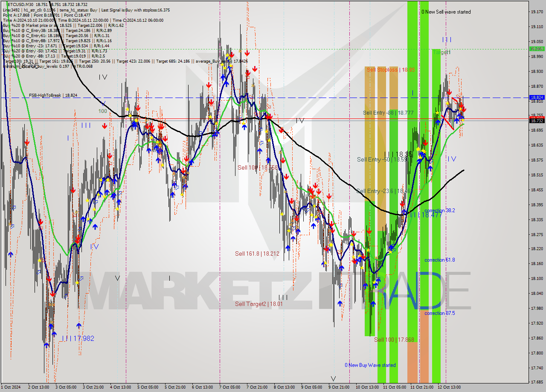Image resolution: width=546 pixels, height=392 pixels.
Task: Click the 'Buy %20 @ Market price' header line
Action: point(63,25)
